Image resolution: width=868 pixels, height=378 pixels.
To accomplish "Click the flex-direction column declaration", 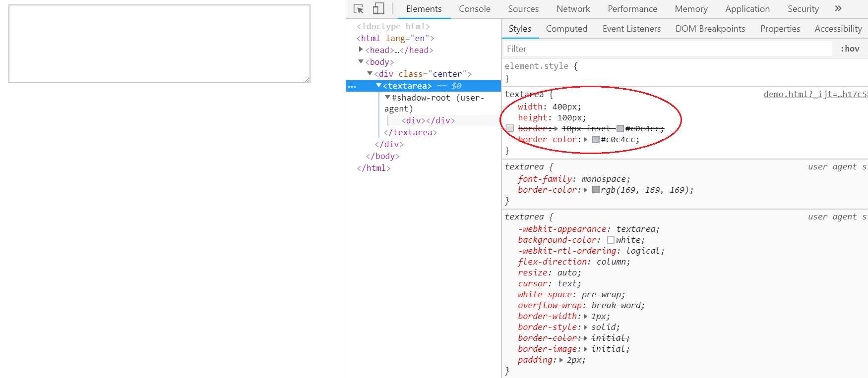I will (574, 262).
